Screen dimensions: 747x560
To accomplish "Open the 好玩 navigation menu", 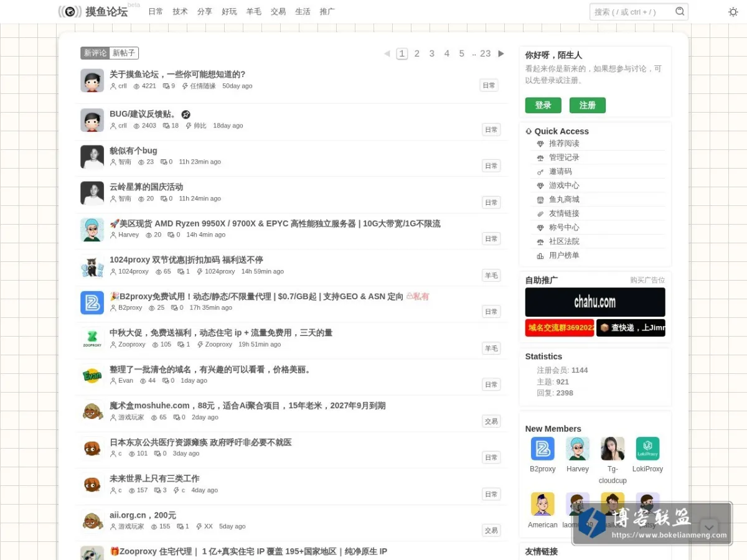I will [229, 12].
